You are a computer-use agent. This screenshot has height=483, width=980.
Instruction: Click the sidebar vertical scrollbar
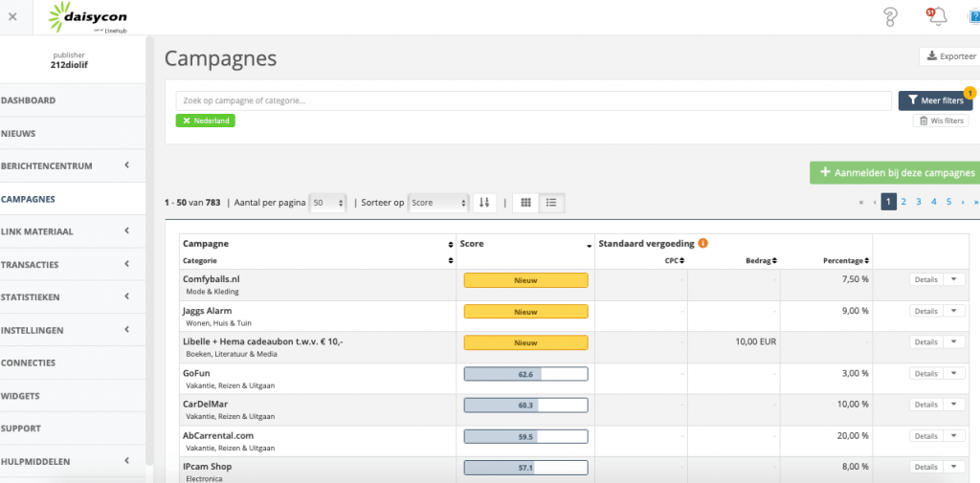tap(148, 250)
